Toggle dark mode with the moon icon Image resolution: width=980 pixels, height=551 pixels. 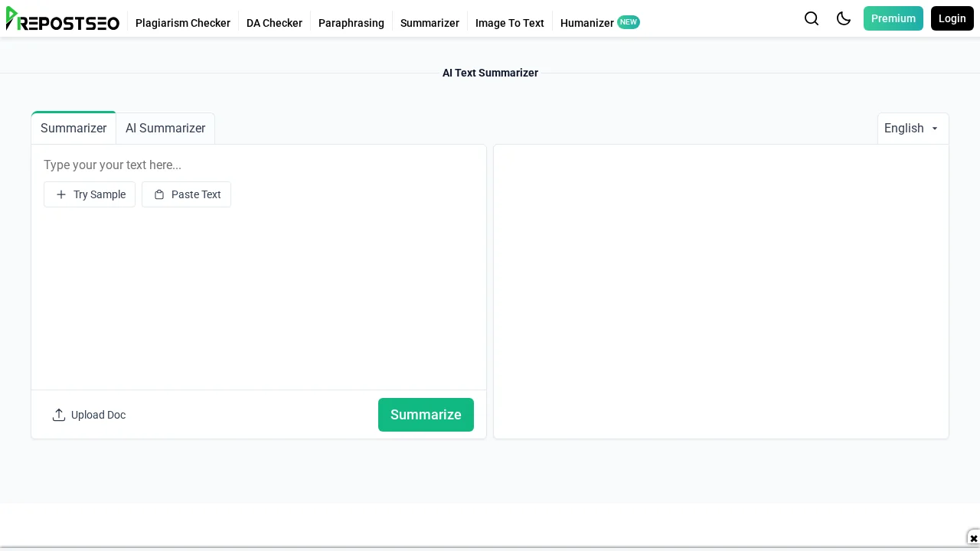point(844,18)
